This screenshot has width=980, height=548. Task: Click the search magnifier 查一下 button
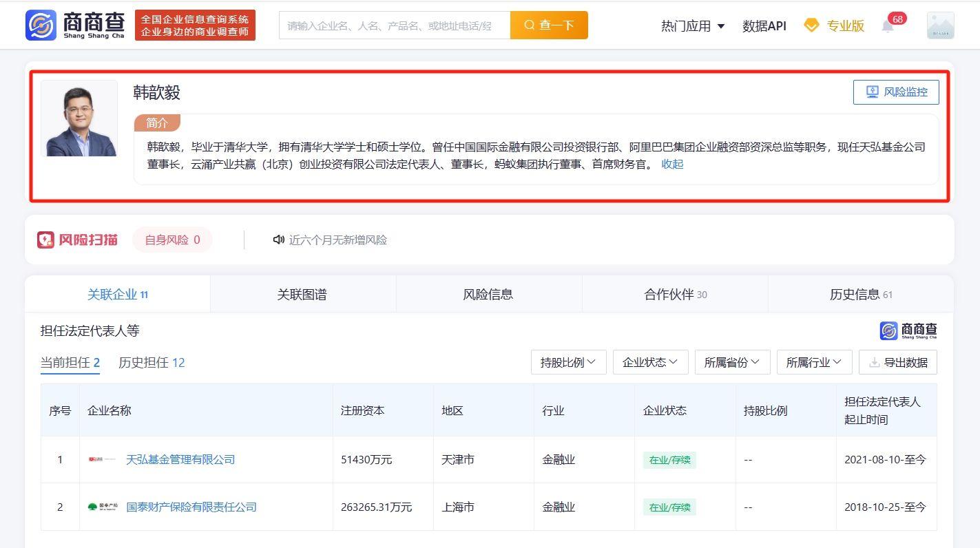[549, 25]
